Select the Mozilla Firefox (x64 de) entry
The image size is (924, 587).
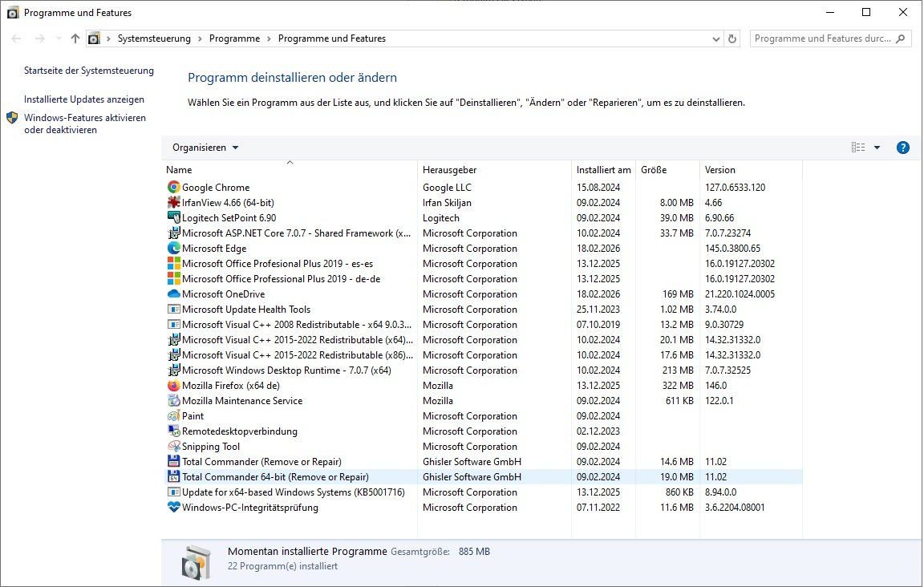coord(231,386)
